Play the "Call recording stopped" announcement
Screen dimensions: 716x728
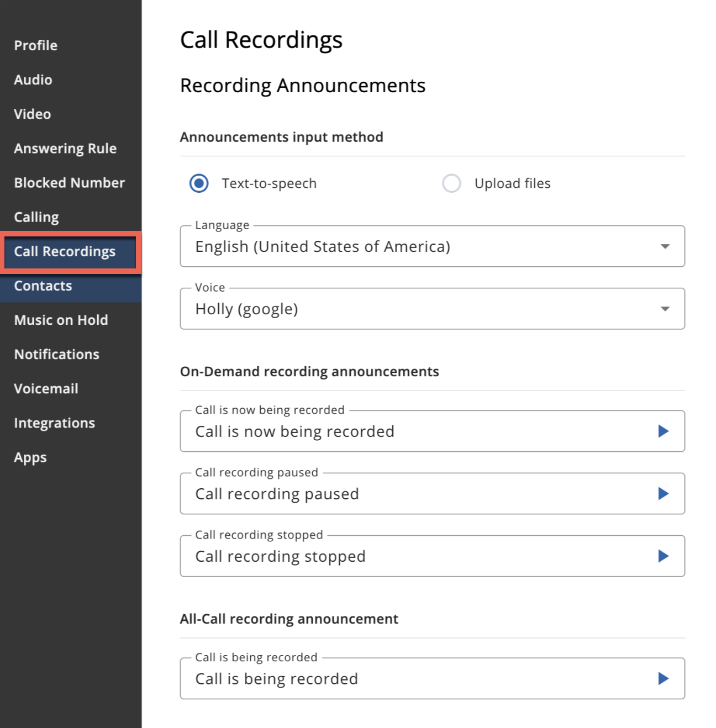click(664, 556)
